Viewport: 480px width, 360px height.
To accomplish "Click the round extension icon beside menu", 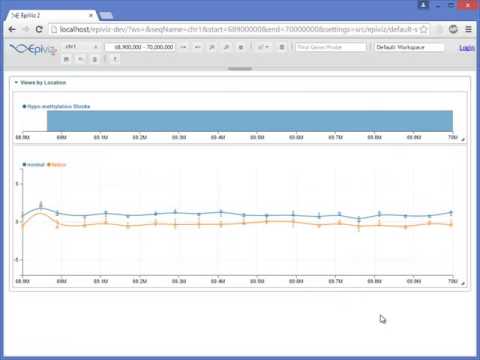I will click(x=453, y=29).
